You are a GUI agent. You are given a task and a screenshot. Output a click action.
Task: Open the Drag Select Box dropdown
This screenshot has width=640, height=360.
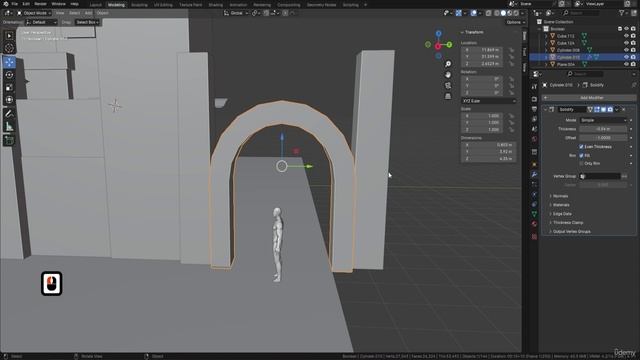click(87, 22)
